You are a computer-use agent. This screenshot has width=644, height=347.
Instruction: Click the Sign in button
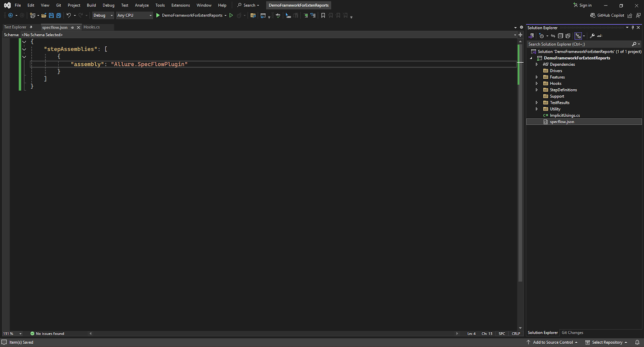pyautogui.click(x=582, y=5)
